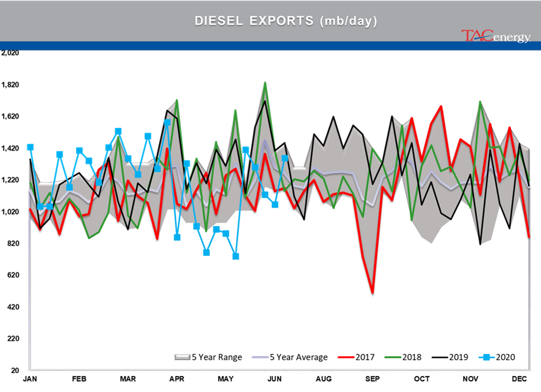Click the NOV x-axis label
Screen dimensions: 541x392
coord(470,379)
